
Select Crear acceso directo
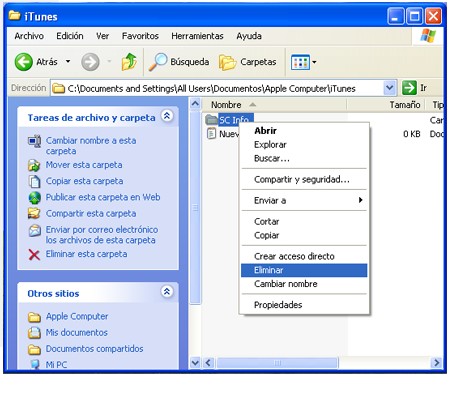click(x=304, y=256)
